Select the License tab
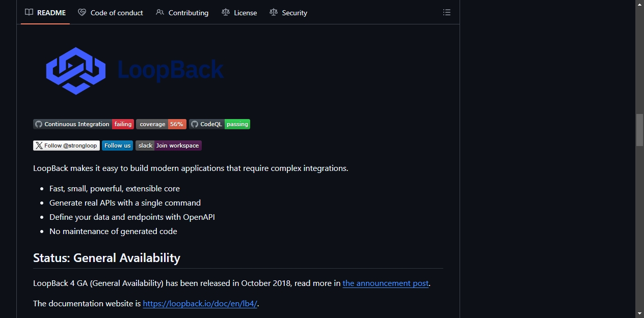Image resolution: width=644 pixels, height=318 pixels. click(x=239, y=13)
